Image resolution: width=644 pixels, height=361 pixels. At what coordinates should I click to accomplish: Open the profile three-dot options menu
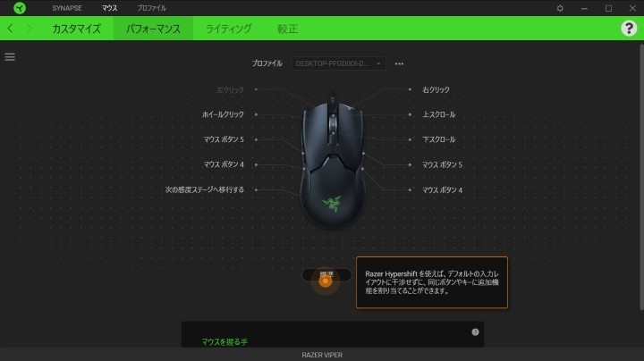399,63
